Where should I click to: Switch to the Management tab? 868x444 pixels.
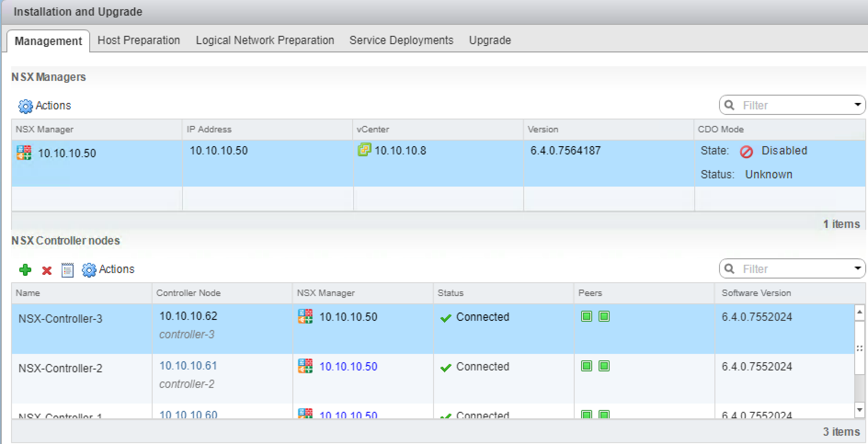click(x=48, y=41)
